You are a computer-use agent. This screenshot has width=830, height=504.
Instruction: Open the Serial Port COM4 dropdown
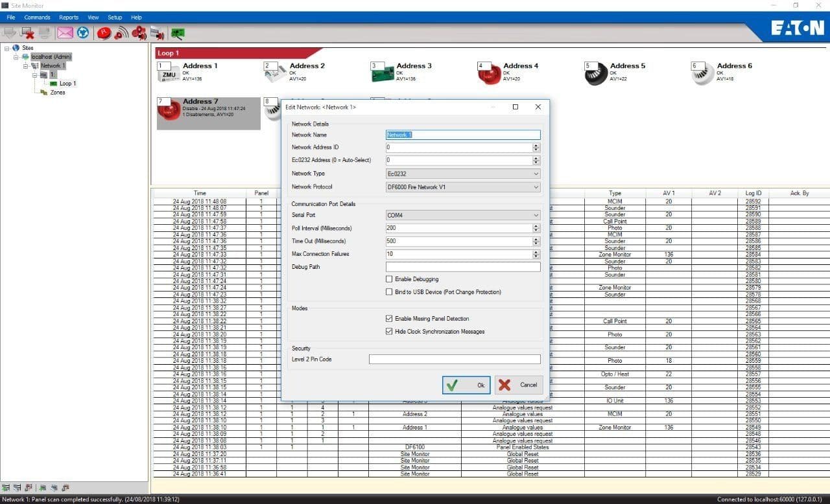pos(536,214)
